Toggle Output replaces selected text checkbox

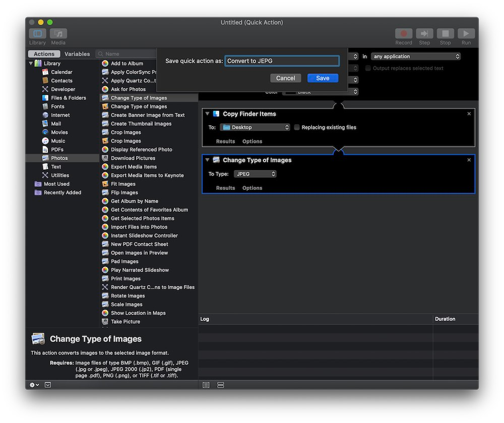tap(368, 68)
